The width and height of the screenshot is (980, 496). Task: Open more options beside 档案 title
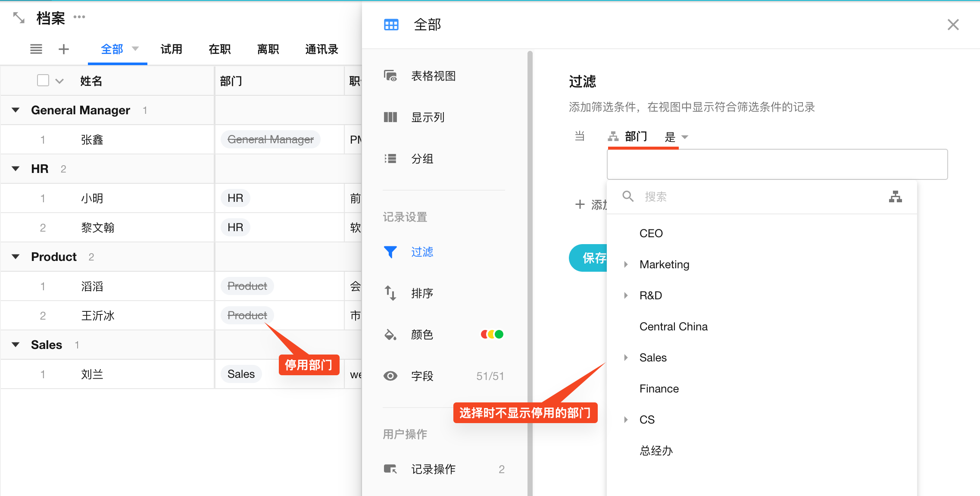tap(79, 17)
